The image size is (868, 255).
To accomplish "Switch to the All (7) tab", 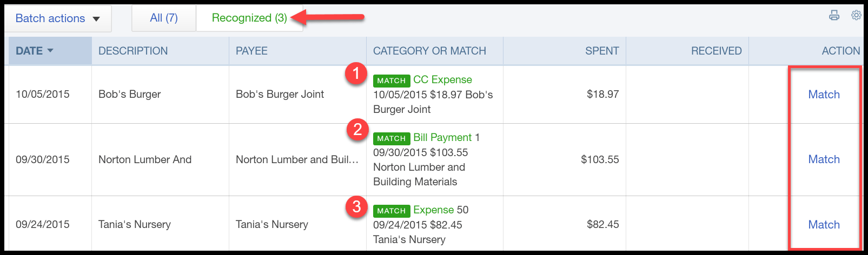I will coord(164,18).
